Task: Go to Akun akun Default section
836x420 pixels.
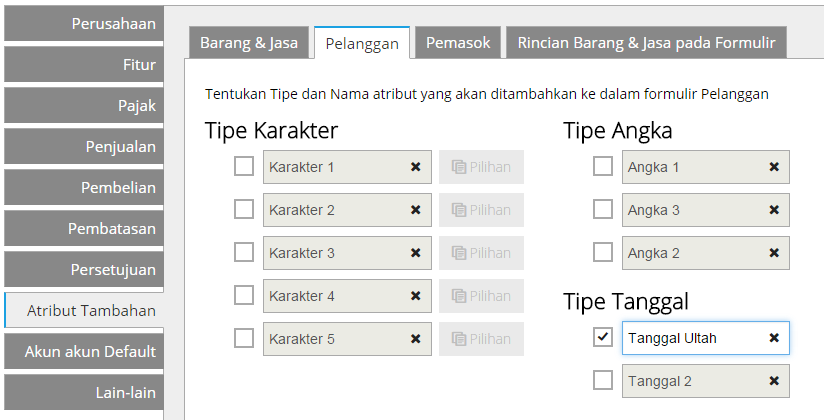Action: tap(84, 351)
